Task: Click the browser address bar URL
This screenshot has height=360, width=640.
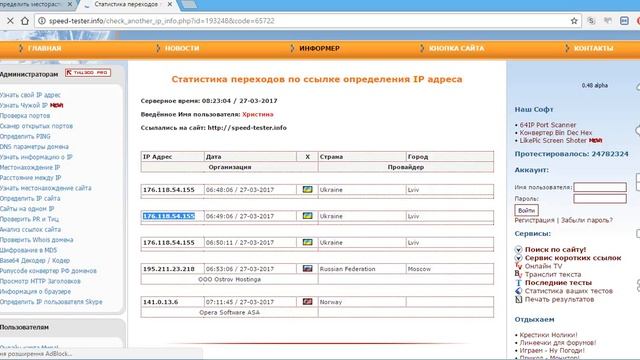Action: 162,21
